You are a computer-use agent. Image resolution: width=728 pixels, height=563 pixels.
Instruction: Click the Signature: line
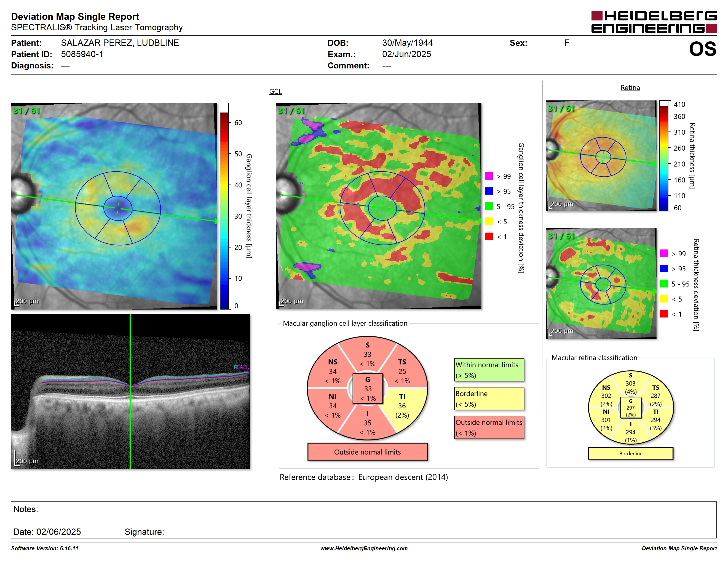point(144,532)
